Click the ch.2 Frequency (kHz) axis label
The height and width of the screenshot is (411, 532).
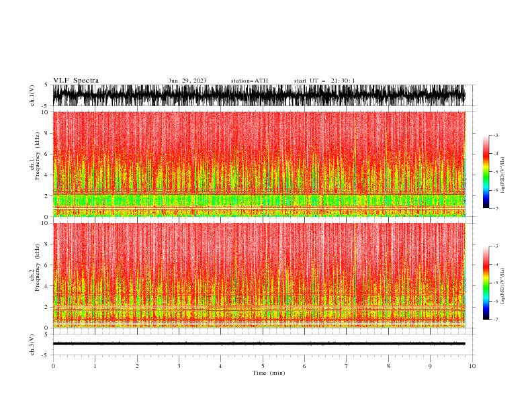(34, 267)
